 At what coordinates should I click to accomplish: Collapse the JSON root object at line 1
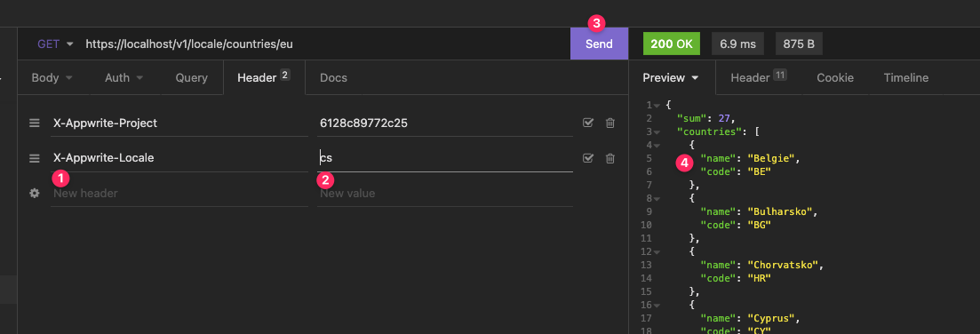[x=657, y=105]
